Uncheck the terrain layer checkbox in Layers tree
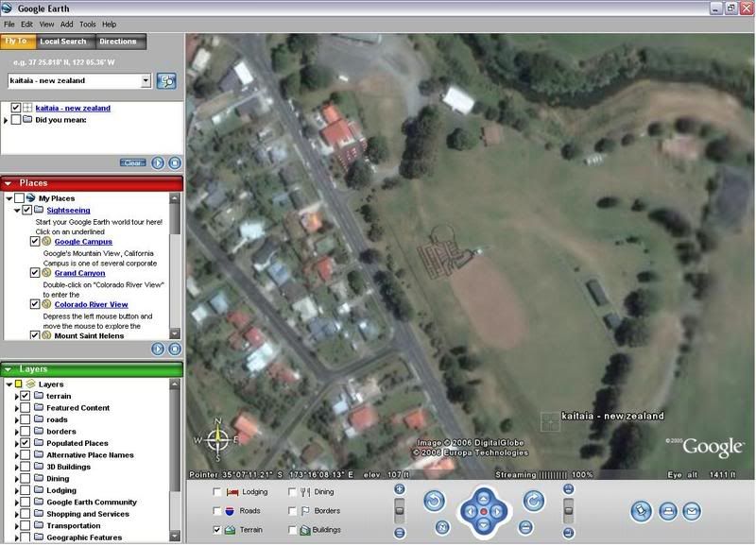756x546 pixels. coord(26,396)
